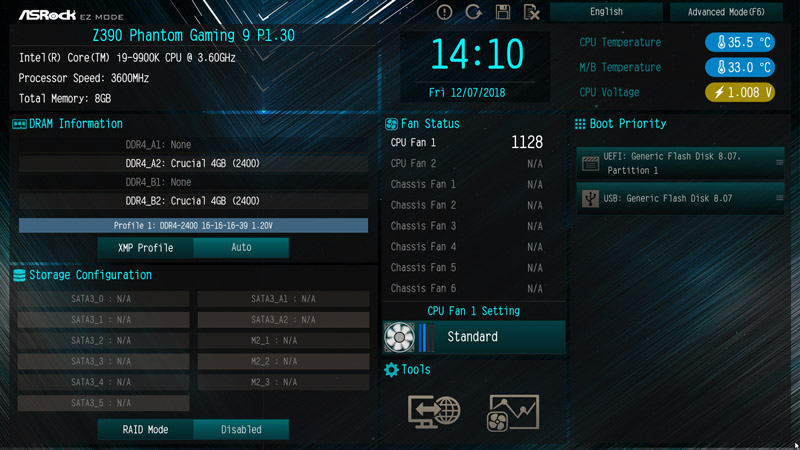Click the discard changes and exit icon
This screenshot has width=800, height=450.
tap(532, 12)
